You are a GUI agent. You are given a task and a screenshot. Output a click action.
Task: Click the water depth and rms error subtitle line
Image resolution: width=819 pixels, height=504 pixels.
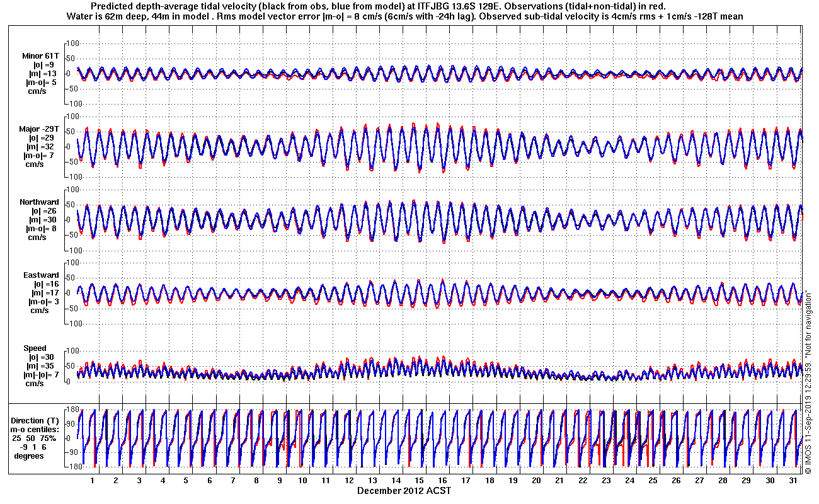pyautogui.click(x=404, y=16)
